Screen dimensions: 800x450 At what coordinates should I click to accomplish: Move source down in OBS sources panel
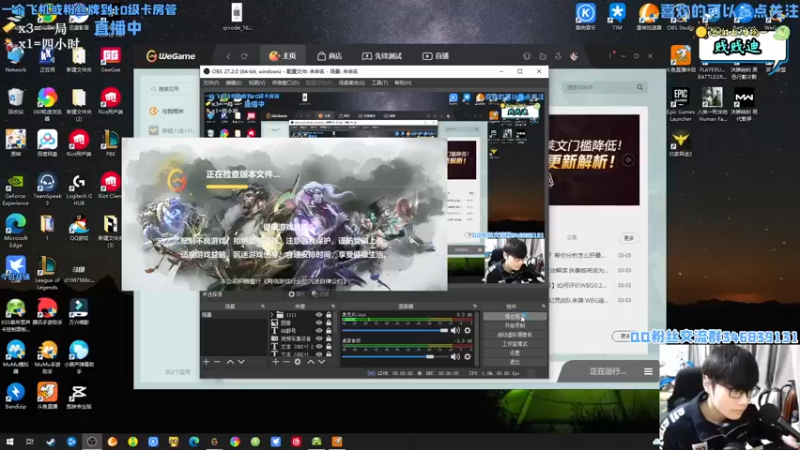(322, 362)
